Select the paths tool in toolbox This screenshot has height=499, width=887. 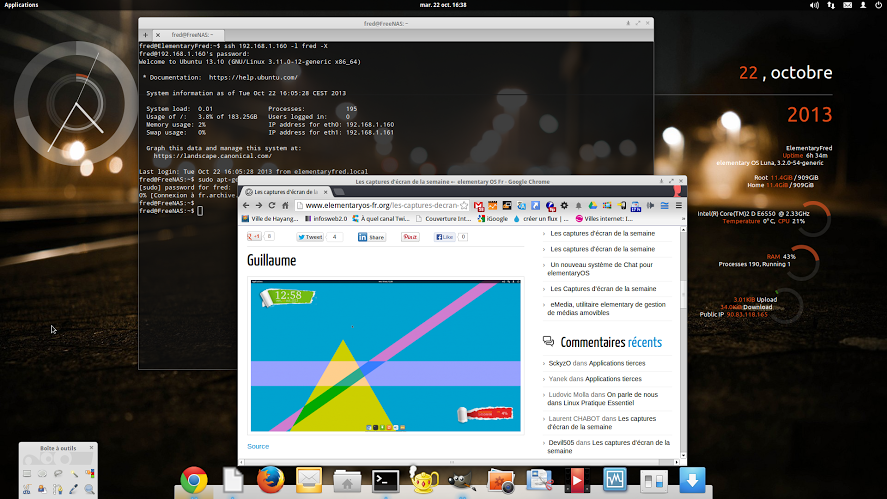[58, 489]
